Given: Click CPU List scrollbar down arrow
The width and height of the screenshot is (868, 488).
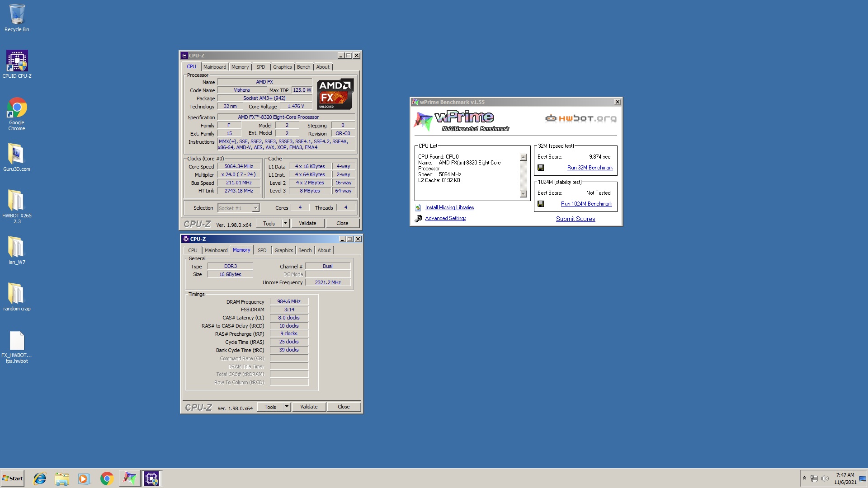Looking at the screenshot, I should click(x=524, y=194).
